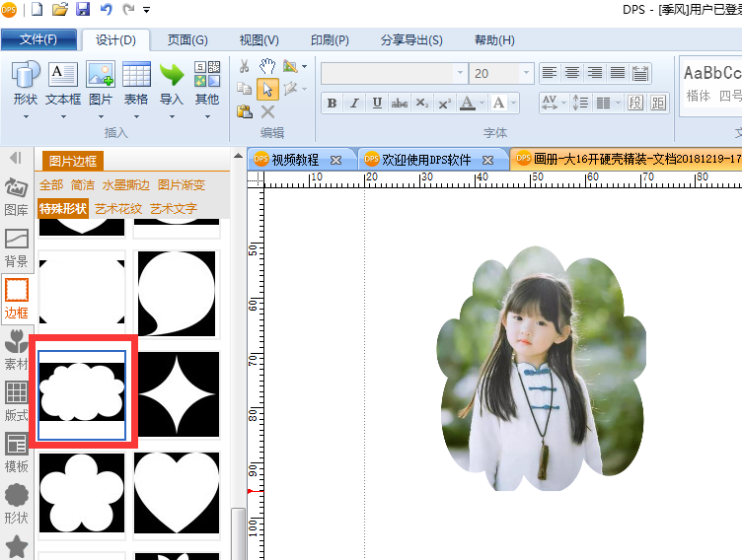Open the 图库 gallery sidebar panel
The width and height of the screenshot is (742, 560).
(17, 197)
